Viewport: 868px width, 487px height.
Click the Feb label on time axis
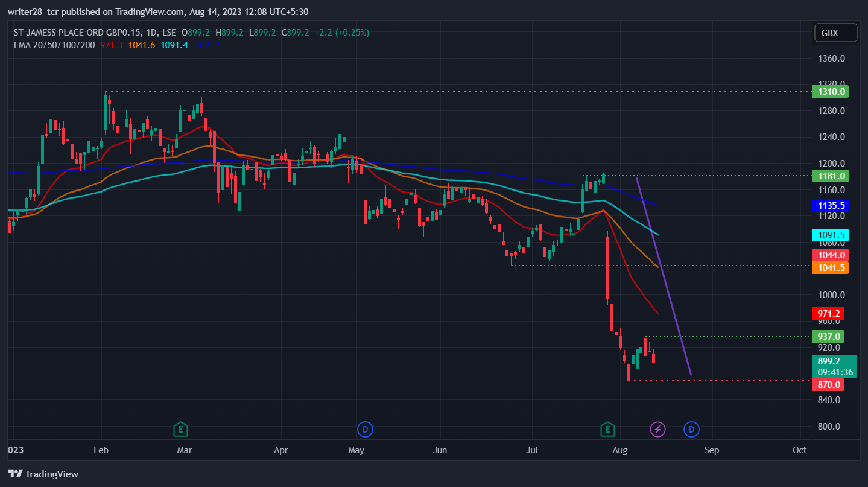101,450
